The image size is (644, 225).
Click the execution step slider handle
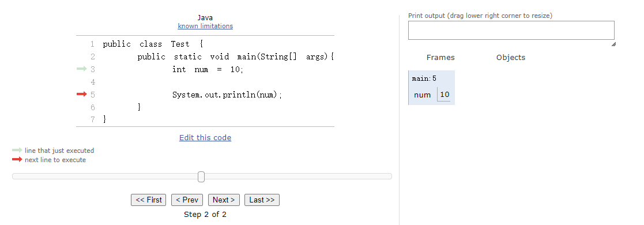(201, 177)
